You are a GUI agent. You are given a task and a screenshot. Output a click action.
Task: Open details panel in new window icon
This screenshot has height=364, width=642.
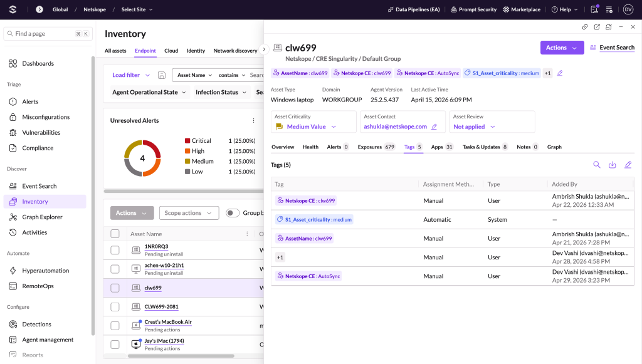597,26
